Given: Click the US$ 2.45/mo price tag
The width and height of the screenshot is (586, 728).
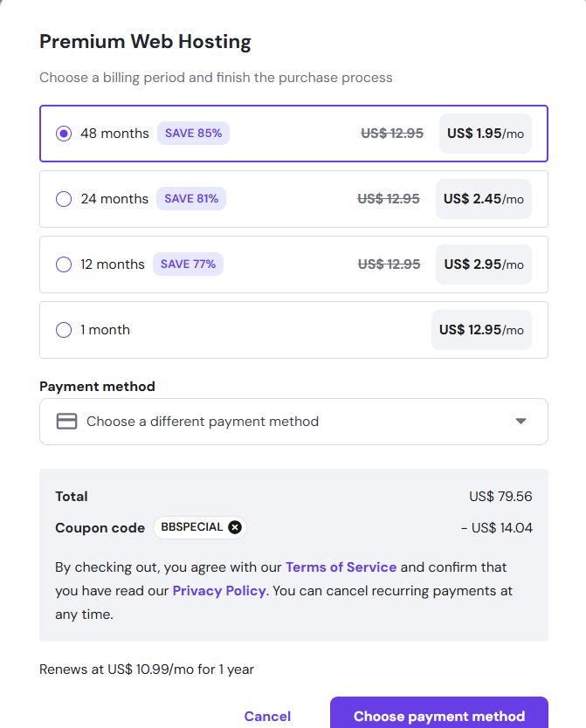Looking at the screenshot, I should (483, 199).
